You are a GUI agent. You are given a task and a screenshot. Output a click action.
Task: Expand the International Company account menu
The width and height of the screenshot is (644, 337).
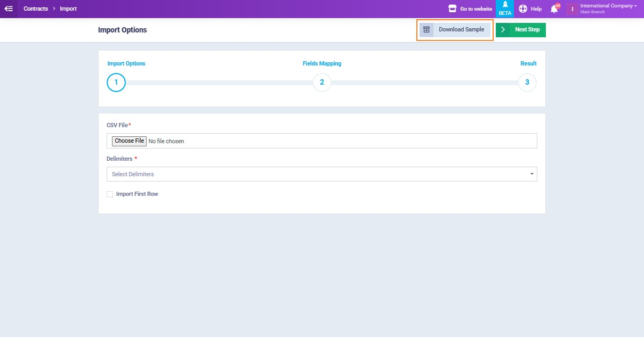click(608, 6)
